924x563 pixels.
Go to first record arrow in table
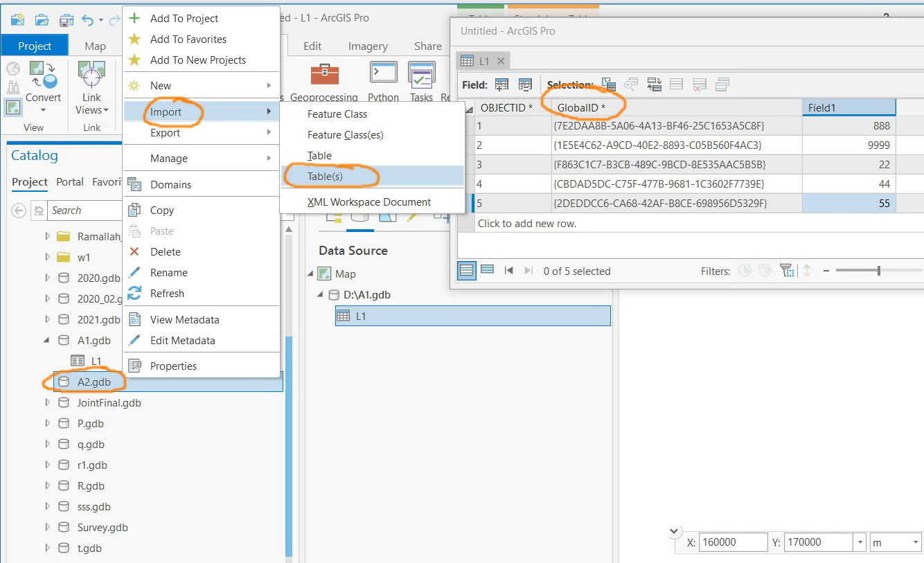coord(508,271)
